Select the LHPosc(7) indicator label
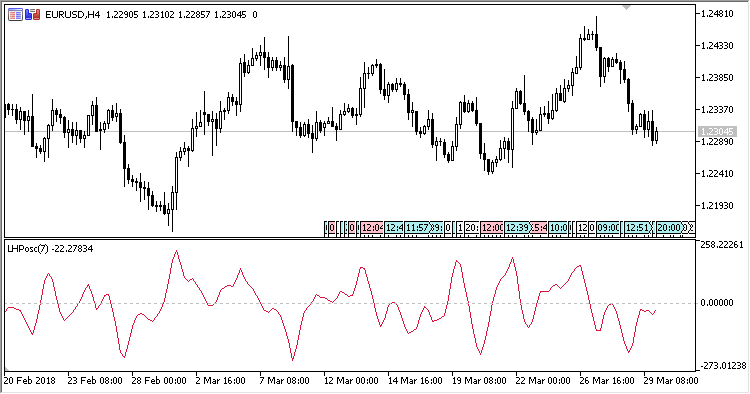This screenshot has height=394, width=750. click(27, 249)
